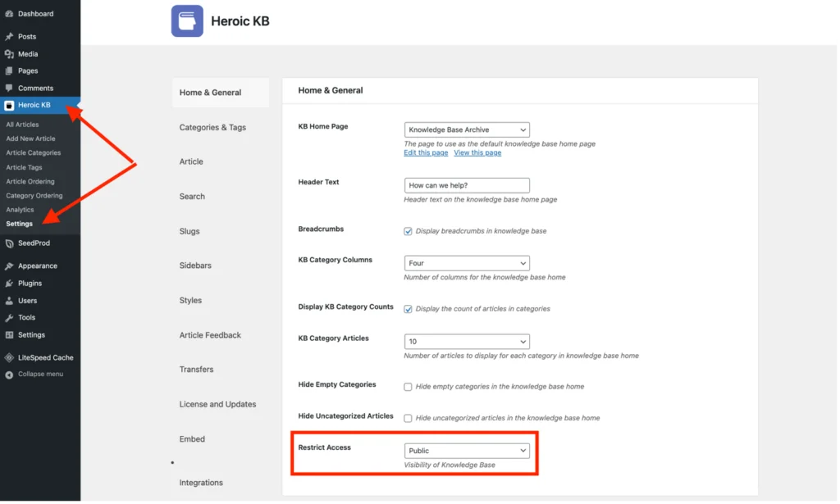Open the Users menu label
The height and width of the screenshot is (504, 840).
point(27,302)
